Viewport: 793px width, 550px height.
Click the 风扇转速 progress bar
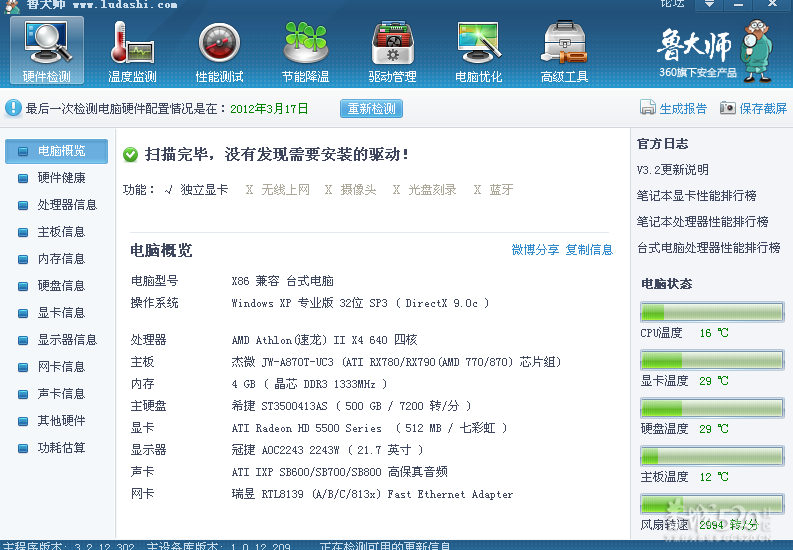point(712,505)
